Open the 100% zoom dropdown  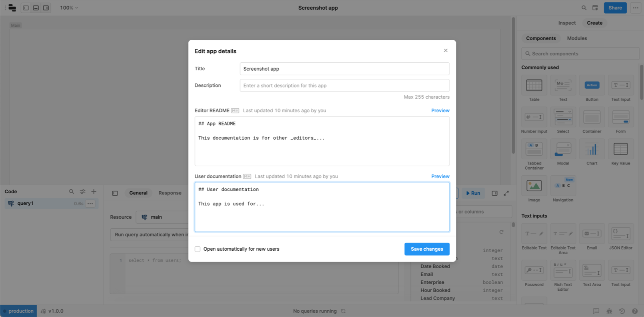[69, 8]
